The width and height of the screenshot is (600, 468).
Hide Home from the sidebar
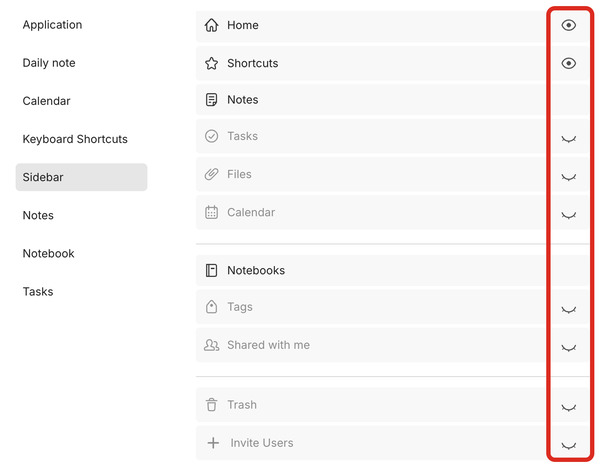(x=569, y=25)
